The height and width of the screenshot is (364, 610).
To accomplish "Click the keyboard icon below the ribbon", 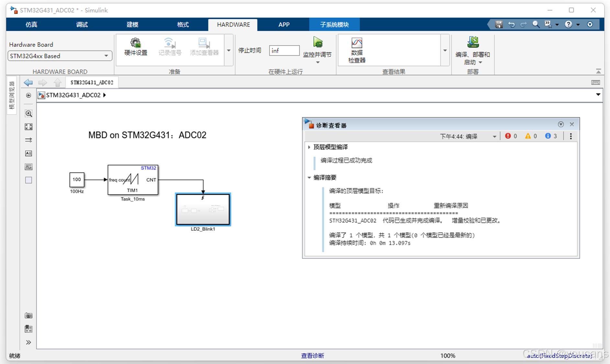I will pyautogui.click(x=595, y=83).
